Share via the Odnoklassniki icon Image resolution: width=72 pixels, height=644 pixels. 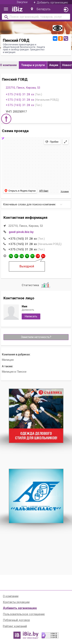coord(60,38)
